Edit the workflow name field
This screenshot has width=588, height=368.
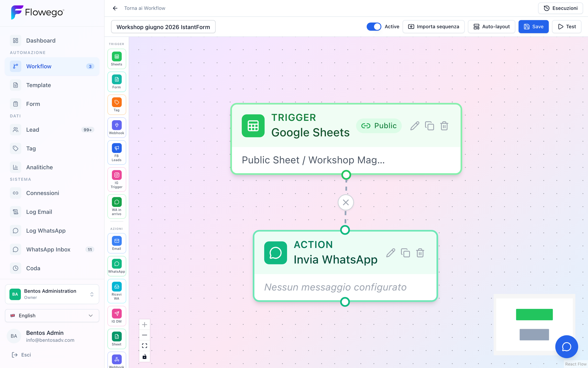point(163,27)
